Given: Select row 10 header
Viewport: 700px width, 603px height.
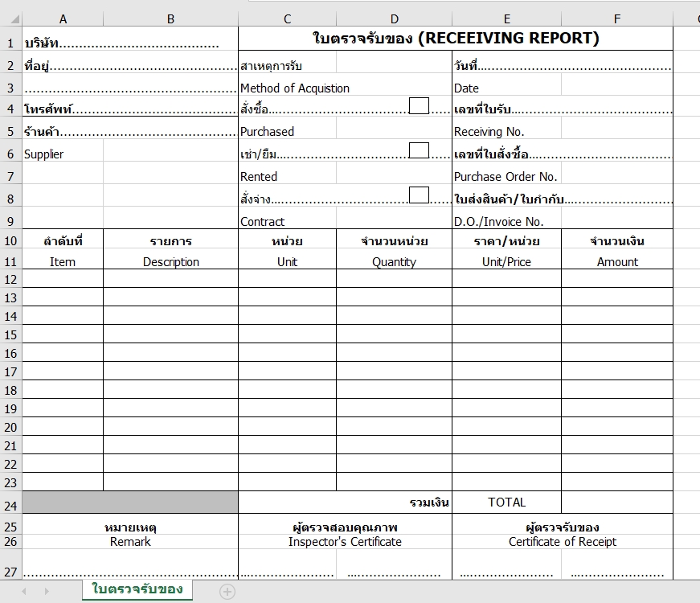Looking at the screenshot, I should point(10,240).
